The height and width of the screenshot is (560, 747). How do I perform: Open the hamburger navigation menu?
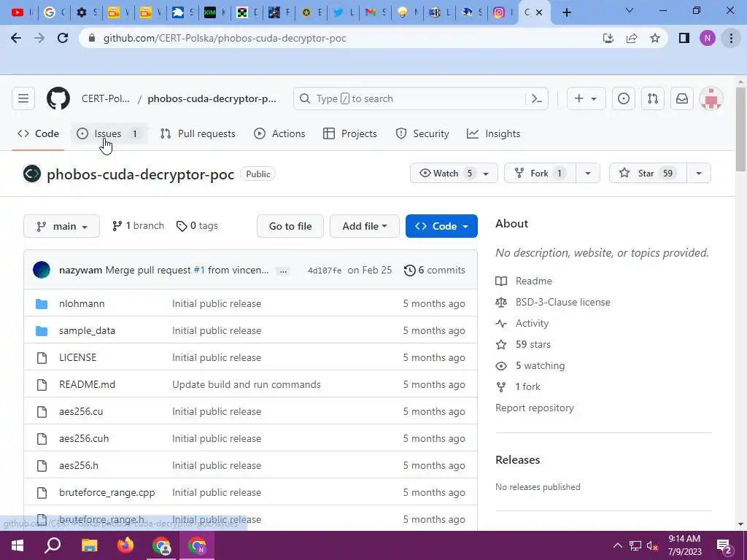click(x=23, y=98)
